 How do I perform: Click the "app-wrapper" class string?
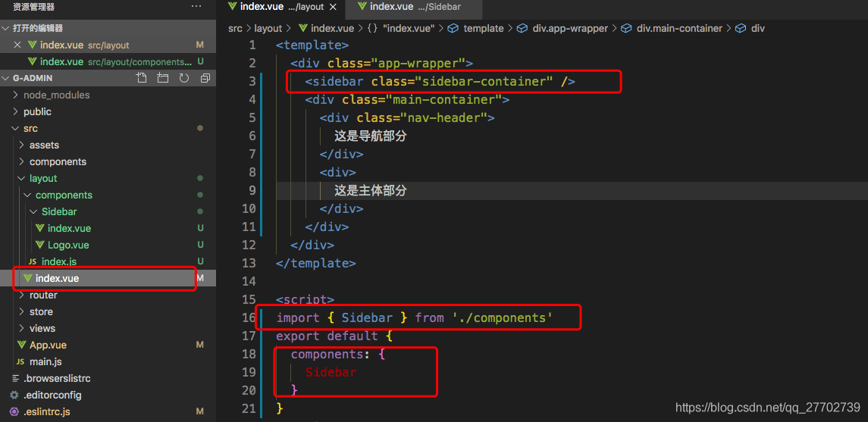(418, 63)
